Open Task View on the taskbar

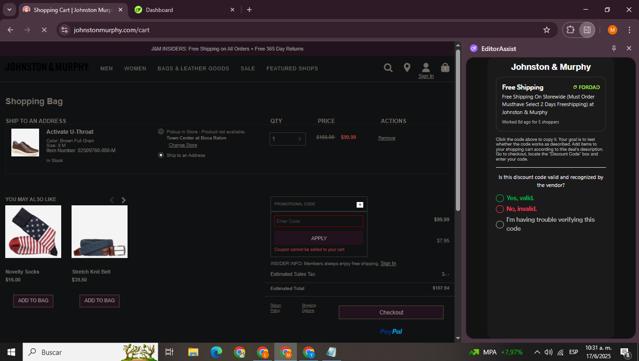[169, 352]
